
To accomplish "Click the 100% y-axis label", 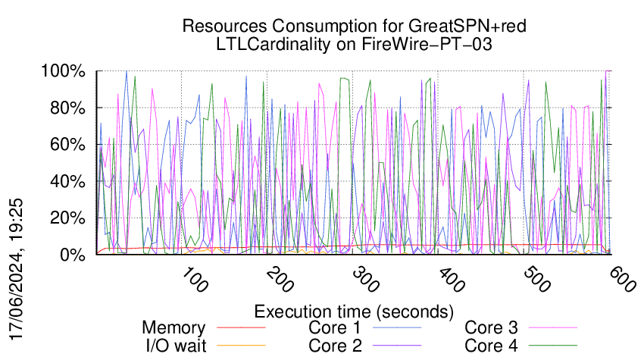I will click(x=63, y=71).
